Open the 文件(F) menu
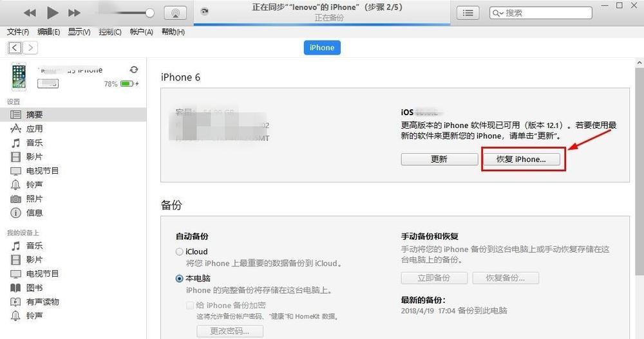Viewport: 644px width, 339px height. tap(17, 32)
